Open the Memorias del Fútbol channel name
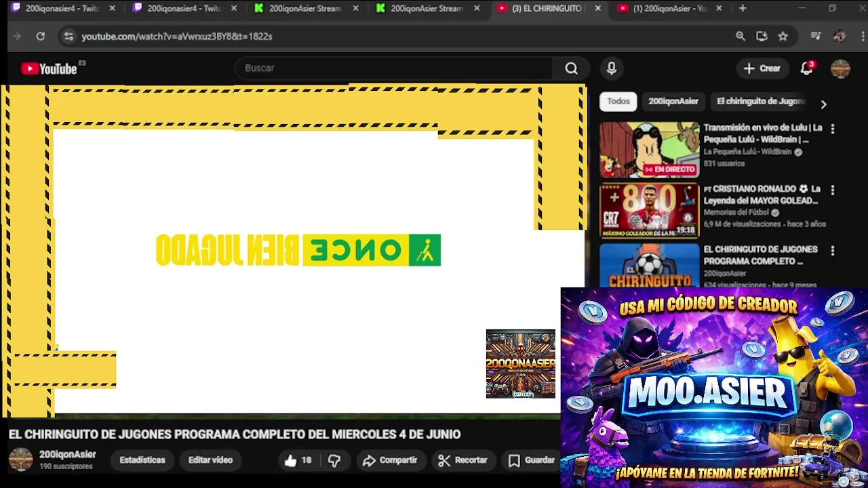This screenshot has height=488, width=868. tap(736, 213)
